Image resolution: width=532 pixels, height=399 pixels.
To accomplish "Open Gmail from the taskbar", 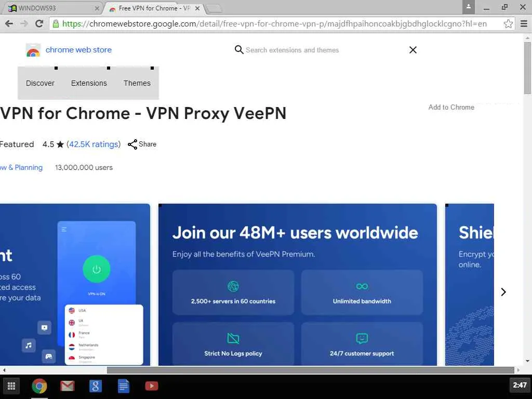I will (x=67, y=386).
